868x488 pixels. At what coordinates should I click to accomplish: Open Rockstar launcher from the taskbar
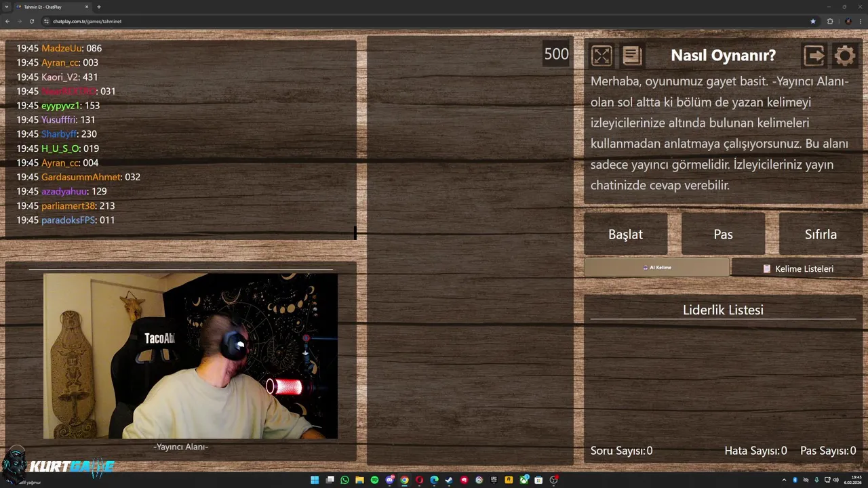[509, 480]
